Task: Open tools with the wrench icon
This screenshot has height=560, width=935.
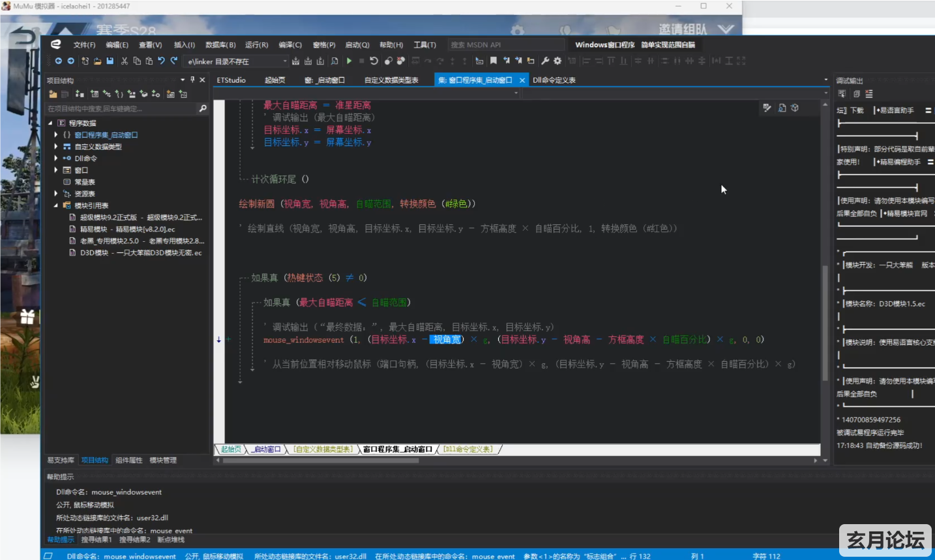Action: pos(545,61)
